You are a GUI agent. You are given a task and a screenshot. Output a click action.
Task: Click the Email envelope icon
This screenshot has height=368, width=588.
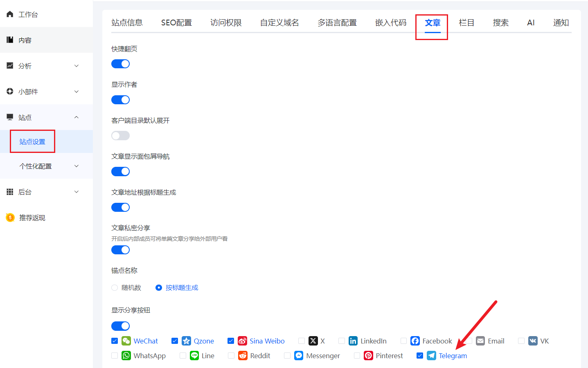[x=480, y=341]
